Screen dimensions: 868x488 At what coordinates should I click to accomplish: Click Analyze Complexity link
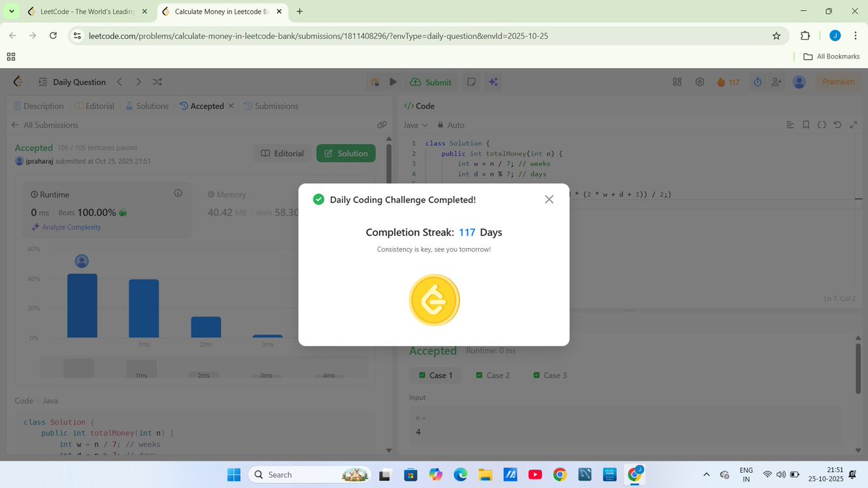(66, 227)
